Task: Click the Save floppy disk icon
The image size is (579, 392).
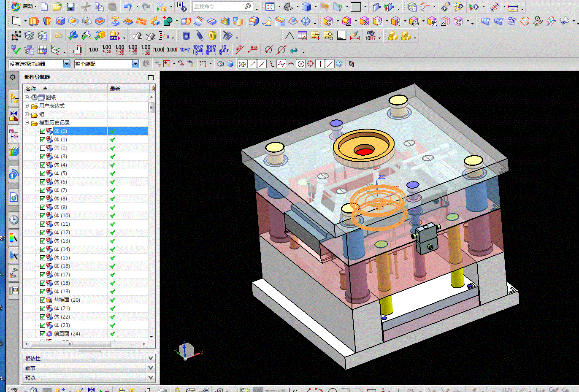Action: point(70,7)
